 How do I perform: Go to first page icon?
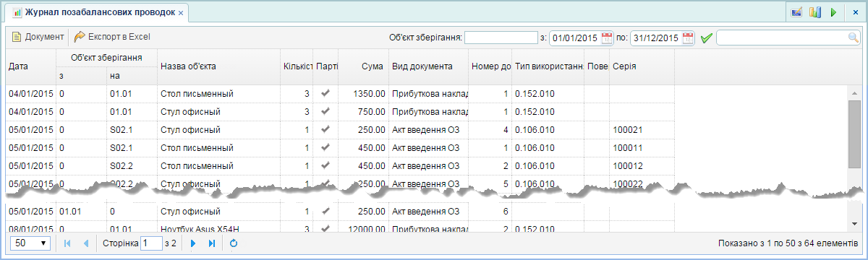67,243
